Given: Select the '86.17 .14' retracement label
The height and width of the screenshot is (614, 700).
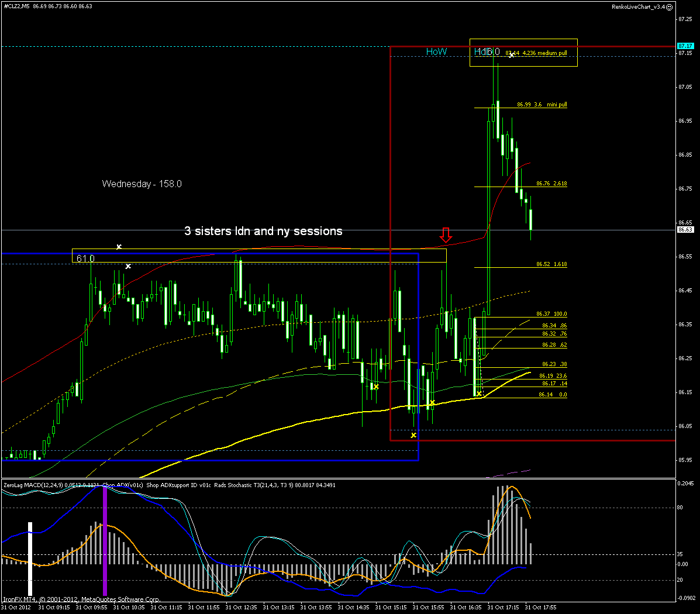Looking at the screenshot, I should [x=554, y=384].
